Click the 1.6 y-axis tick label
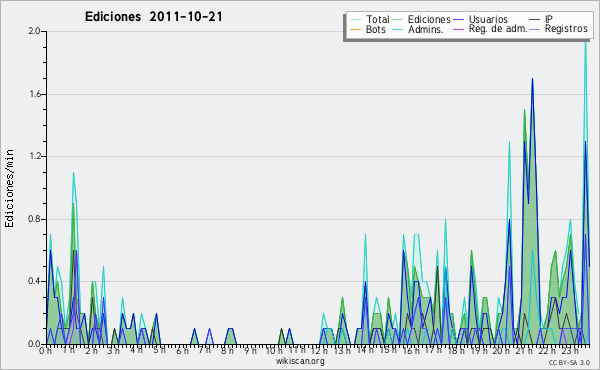Image resolution: width=600 pixels, height=370 pixels. click(35, 94)
